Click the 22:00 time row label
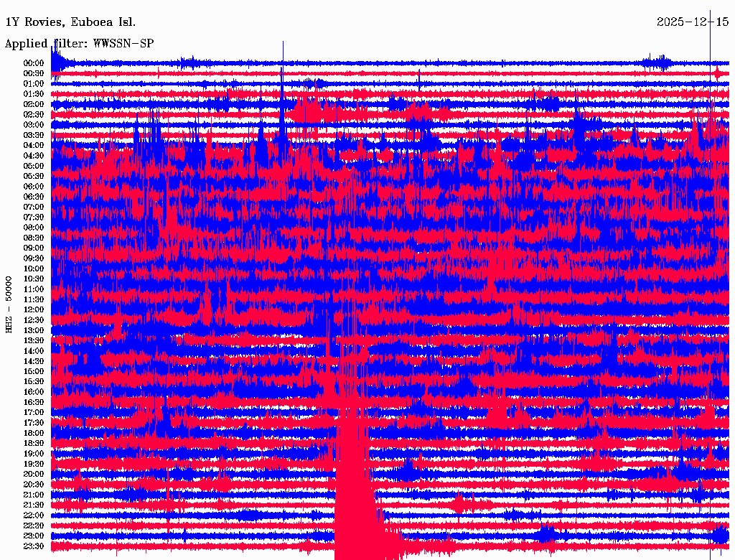This screenshot has width=735, height=560. pyautogui.click(x=33, y=515)
